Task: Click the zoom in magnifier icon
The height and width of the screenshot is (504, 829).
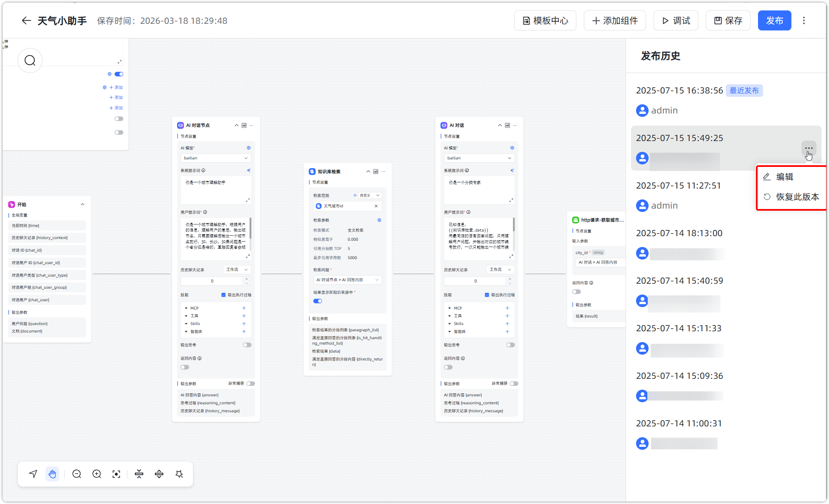Action: 96,474
